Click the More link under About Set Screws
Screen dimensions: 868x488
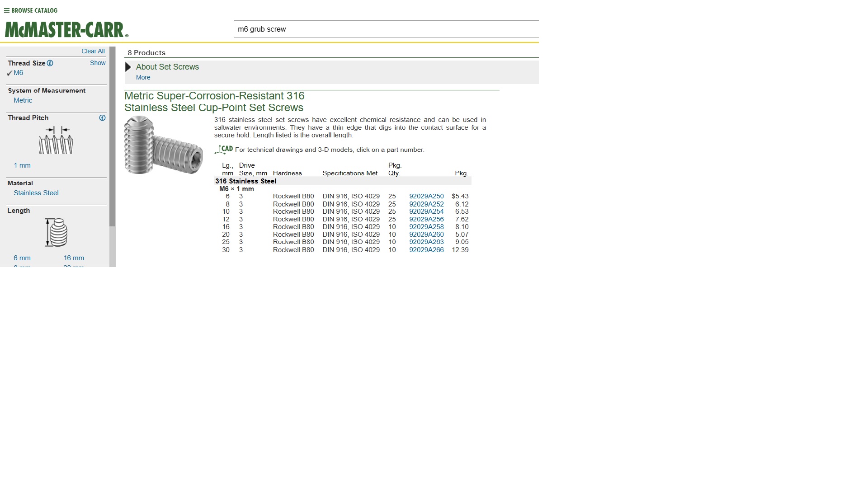pyautogui.click(x=143, y=77)
